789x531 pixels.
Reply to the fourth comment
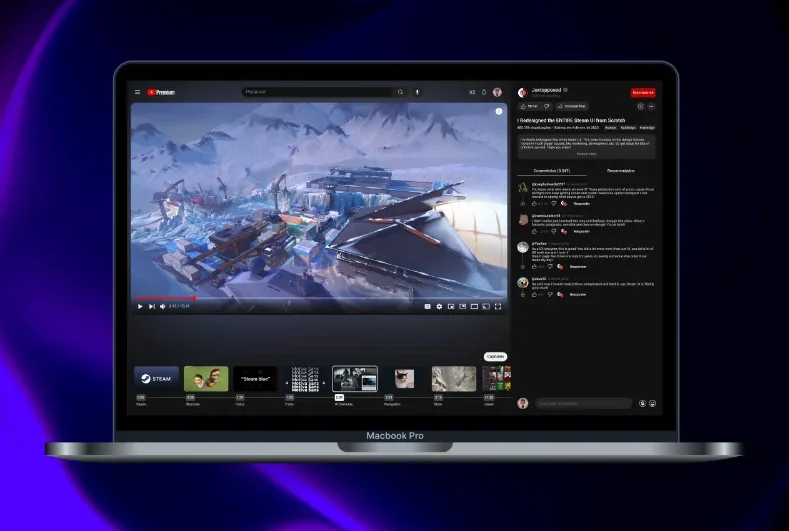click(578, 294)
